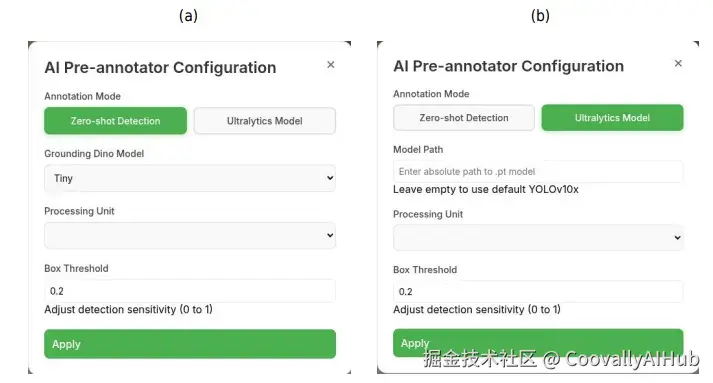The height and width of the screenshot is (383, 713).
Task: Expand the Processing Unit dropdown in left dialog
Action: [x=190, y=236]
